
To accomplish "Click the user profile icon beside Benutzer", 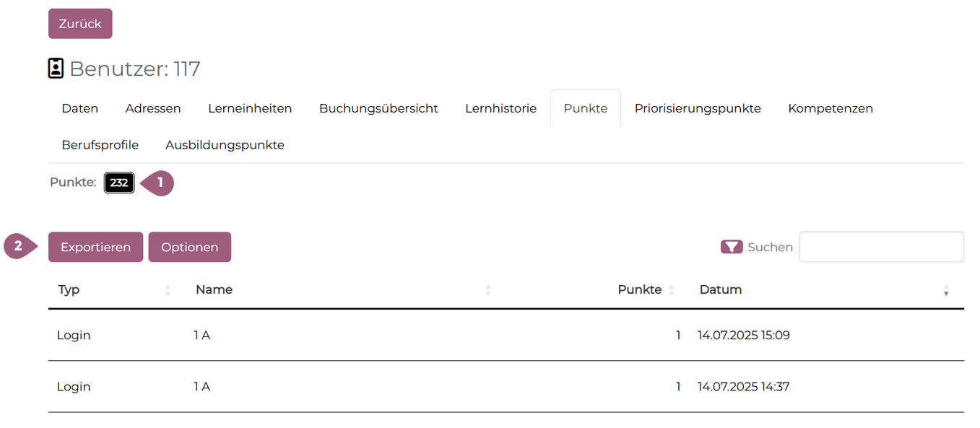I will click(x=56, y=69).
